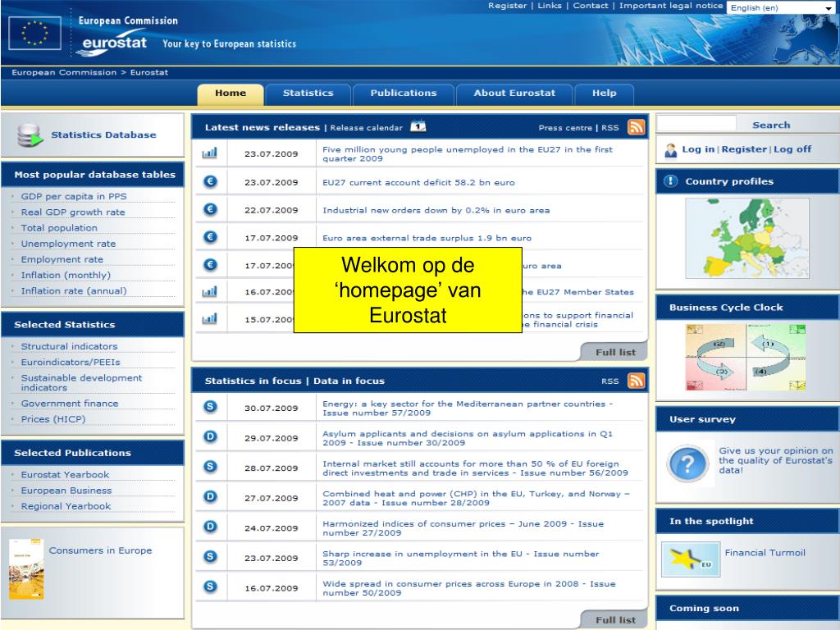
Task: Click the Country profiles exclamation icon
Action: click(671, 181)
